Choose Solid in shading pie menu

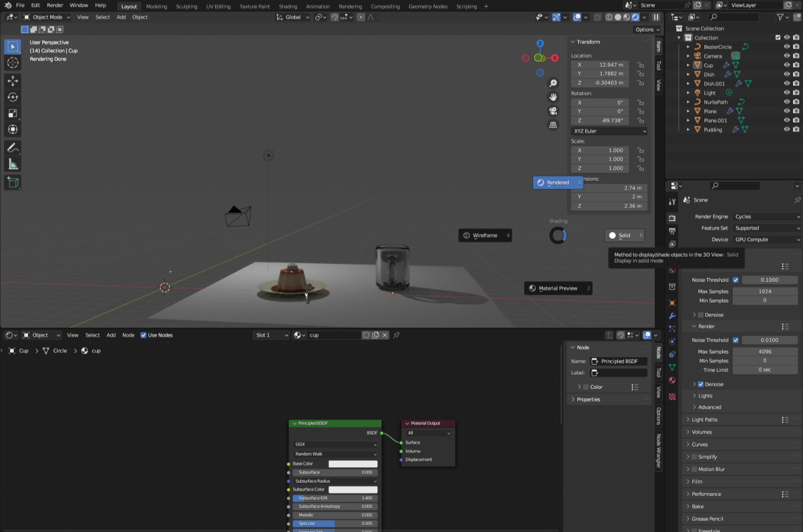point(624,236)
